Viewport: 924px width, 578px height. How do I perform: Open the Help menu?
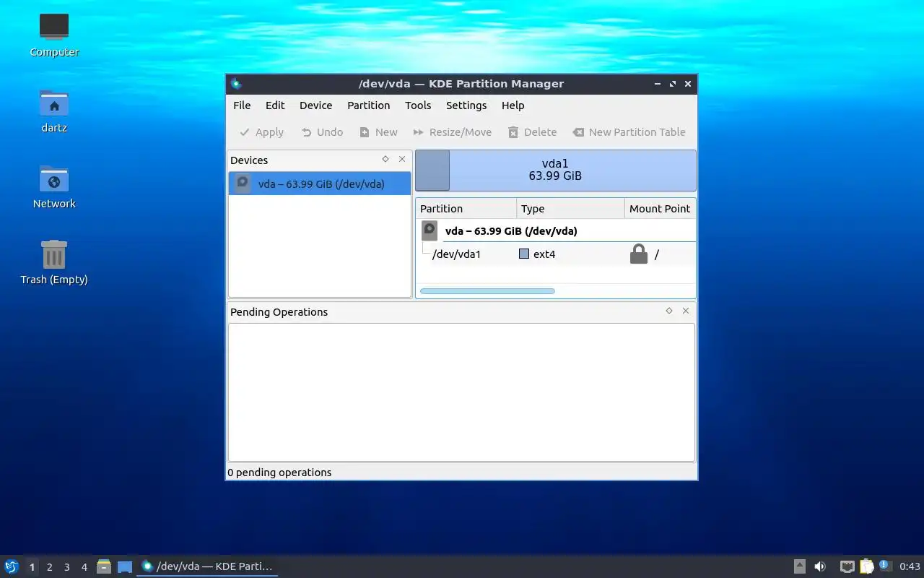[513, 105]
